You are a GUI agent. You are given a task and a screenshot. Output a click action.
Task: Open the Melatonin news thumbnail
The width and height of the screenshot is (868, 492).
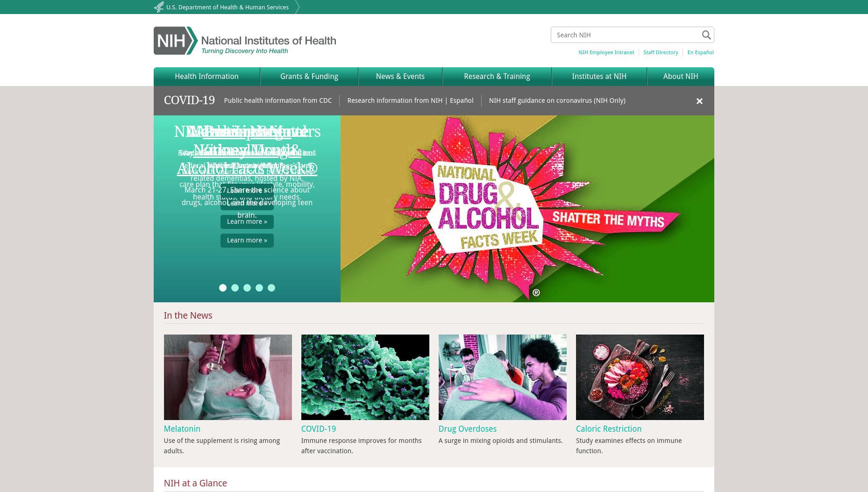[228, 377]
